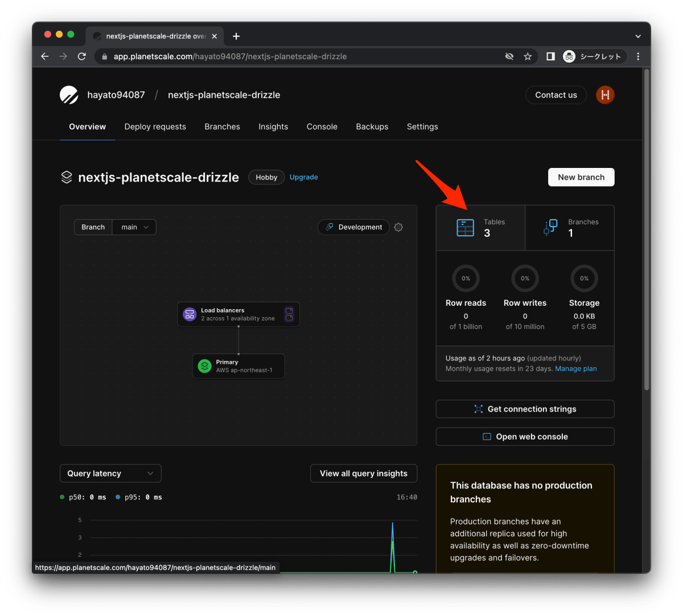Click the load balancer zone indicator icon
The height and width of the screenshot is (616, 683).
click(x=289, y=314)
